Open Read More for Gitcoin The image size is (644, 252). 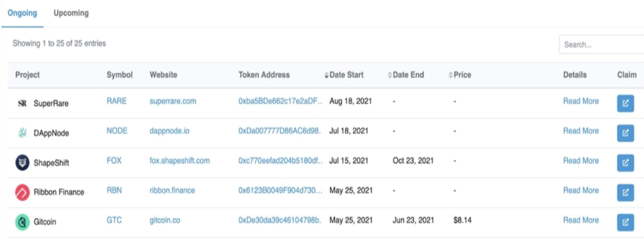pos(581,220)
